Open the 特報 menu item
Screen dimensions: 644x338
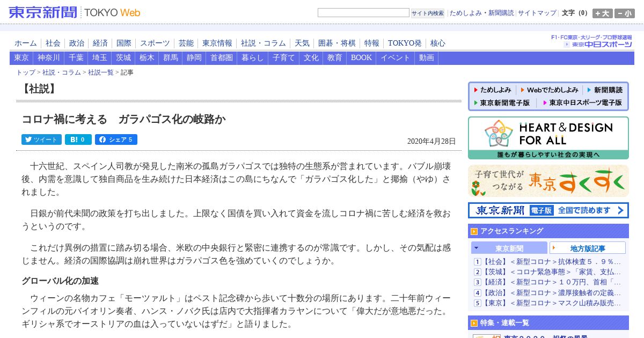point(372,43)
